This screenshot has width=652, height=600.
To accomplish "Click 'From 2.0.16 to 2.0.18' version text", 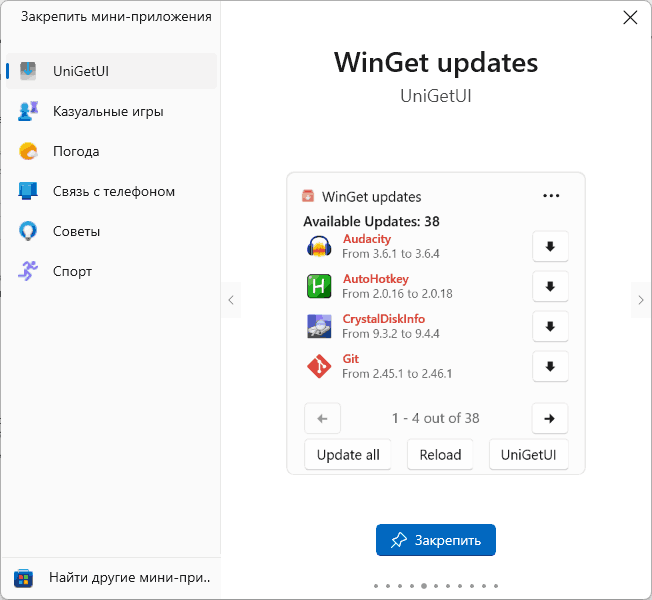I will click(397, 294).
